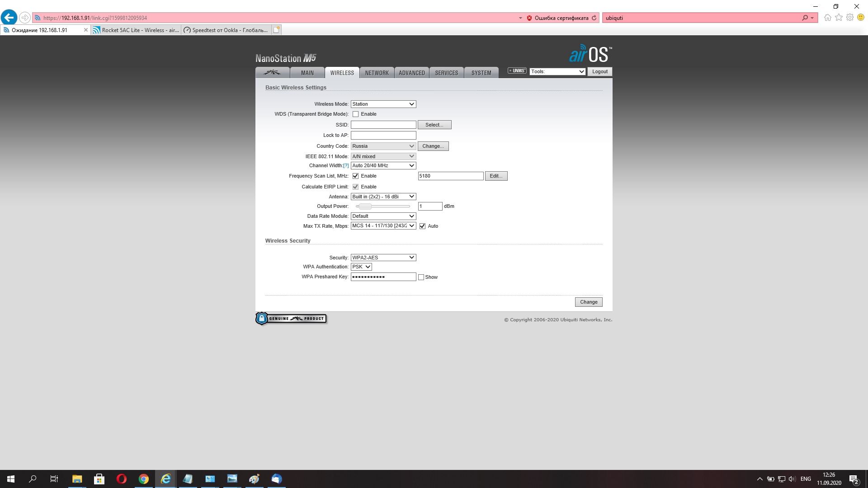Image resolution: width=868 pixels, height=488 pixels.
Task: Click the browser forward arrow
Action: pyautogui.click(x=25, y=18)
